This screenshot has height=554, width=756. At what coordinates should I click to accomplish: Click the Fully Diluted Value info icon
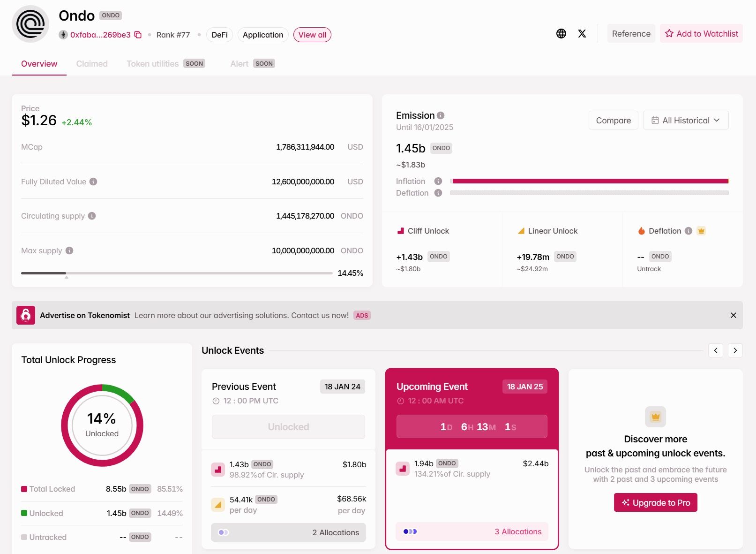click(93, 182)
